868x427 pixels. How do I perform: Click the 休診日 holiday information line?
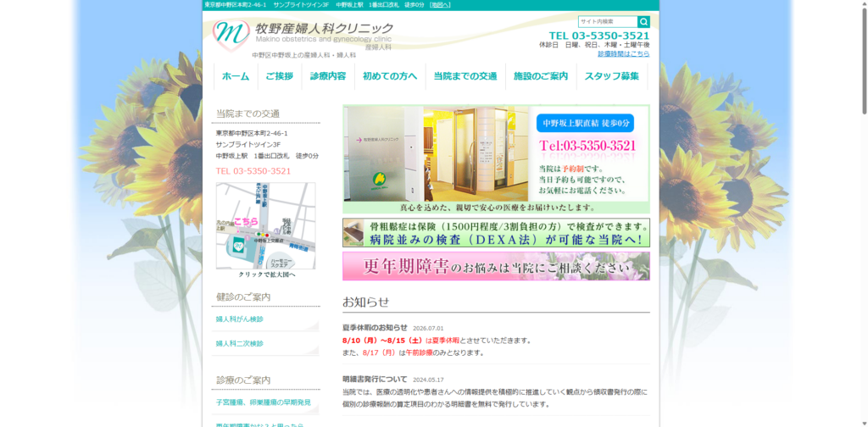coord(594,45)
